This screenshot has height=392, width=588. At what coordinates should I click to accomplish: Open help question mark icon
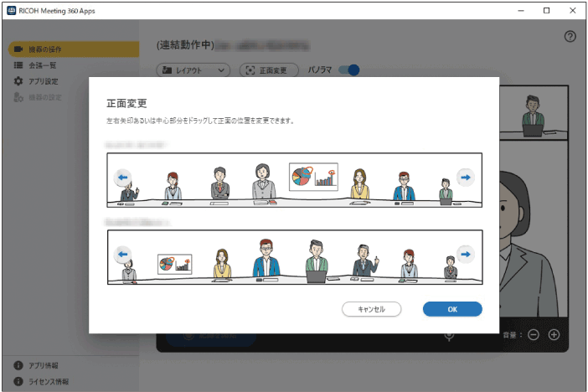(x=570, y=36)
